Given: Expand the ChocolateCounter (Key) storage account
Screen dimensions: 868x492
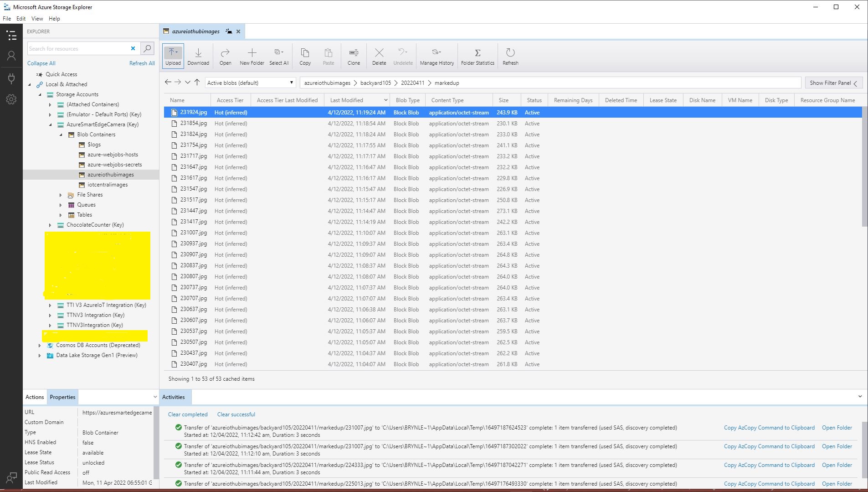Looking at the screenshot, I should tap(50, 225).
